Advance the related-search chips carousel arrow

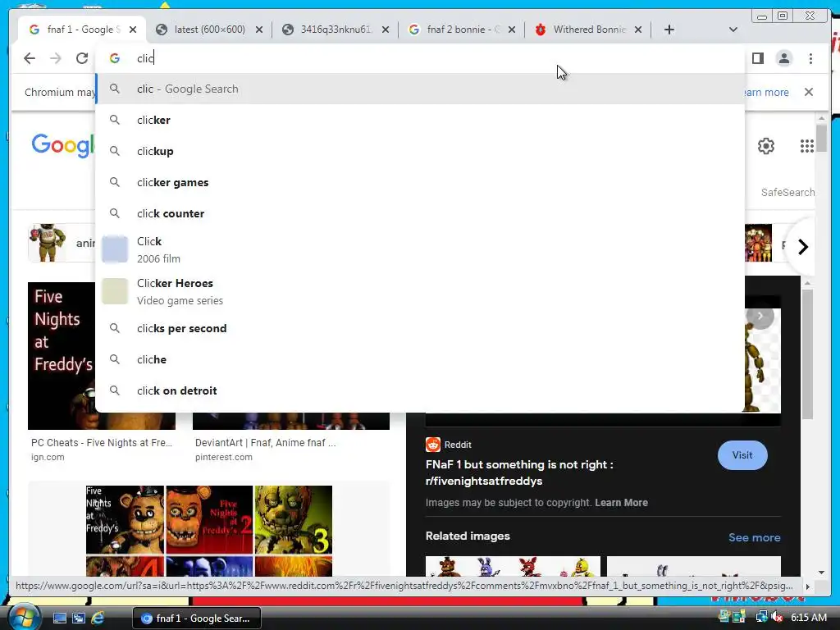tap(802, 247)
